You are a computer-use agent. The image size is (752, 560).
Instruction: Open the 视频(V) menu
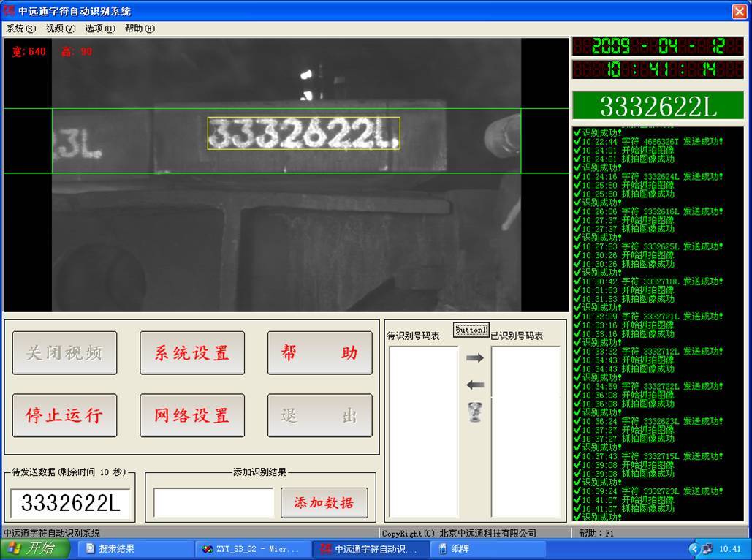click(60, 29)
